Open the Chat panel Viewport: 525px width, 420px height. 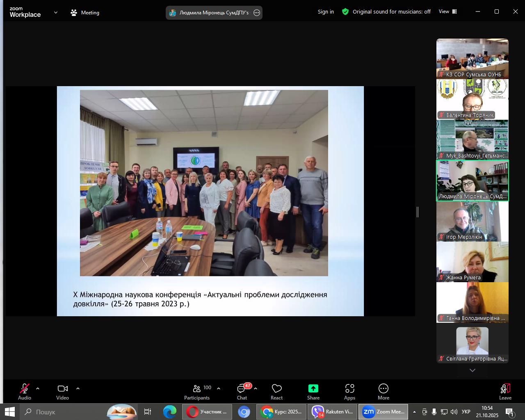coord(242,391)
